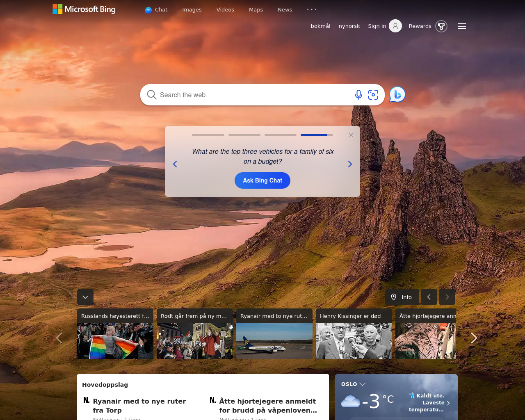Screen dimensions: 525x420
Task: Open the Kaldt ute weather alert
Action: point(429,402)
